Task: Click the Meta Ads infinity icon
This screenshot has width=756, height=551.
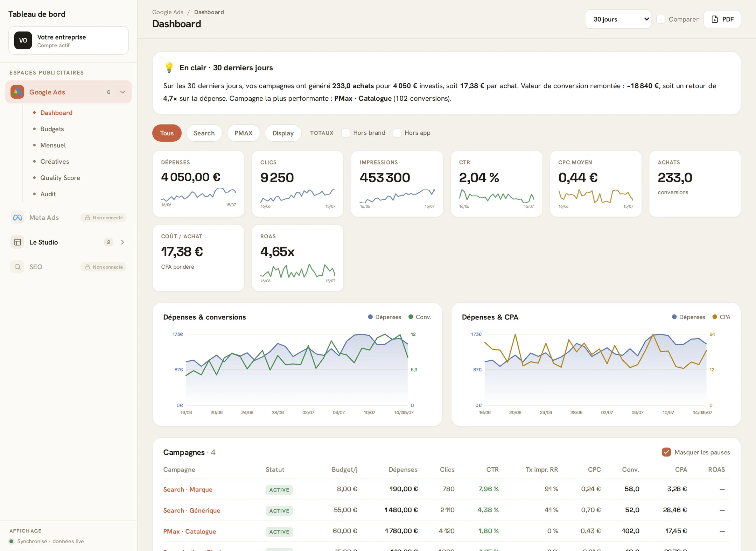Action: click(17, 218)
